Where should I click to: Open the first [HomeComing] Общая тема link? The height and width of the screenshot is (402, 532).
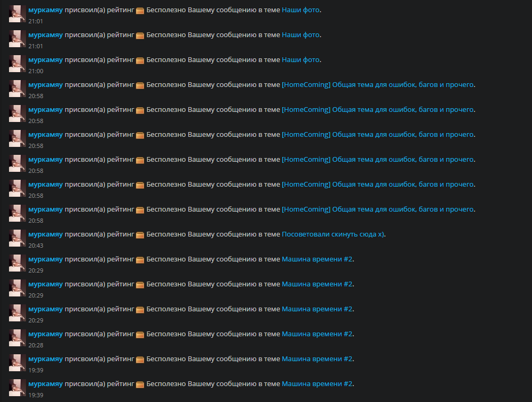[x=378, y=85]
